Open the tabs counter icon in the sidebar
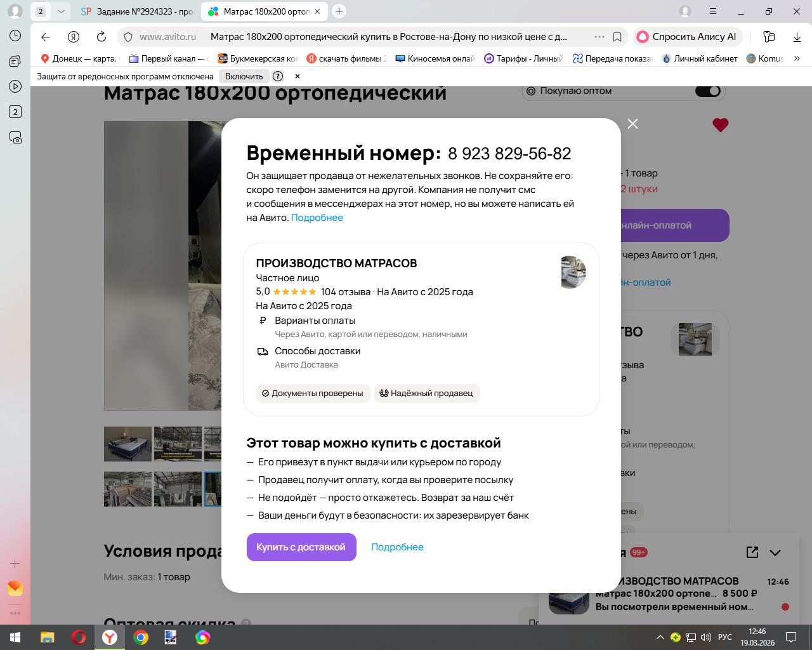Image resolution: width=812 pixels, height=650 pixels. click(x=15, y=112)
